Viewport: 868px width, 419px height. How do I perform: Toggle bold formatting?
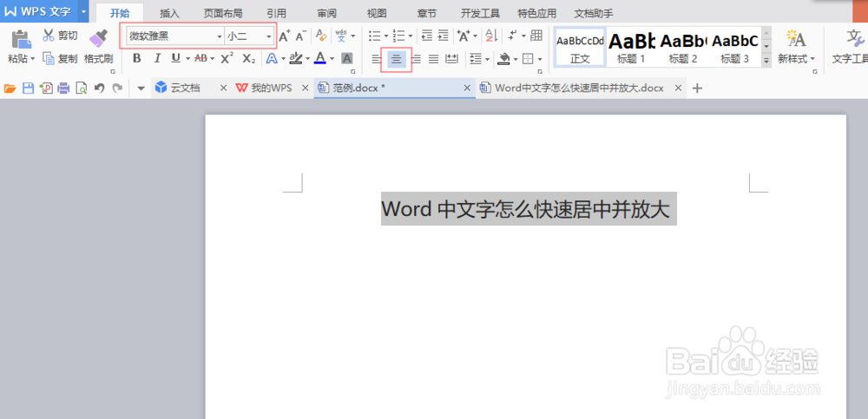coord(137,58)
